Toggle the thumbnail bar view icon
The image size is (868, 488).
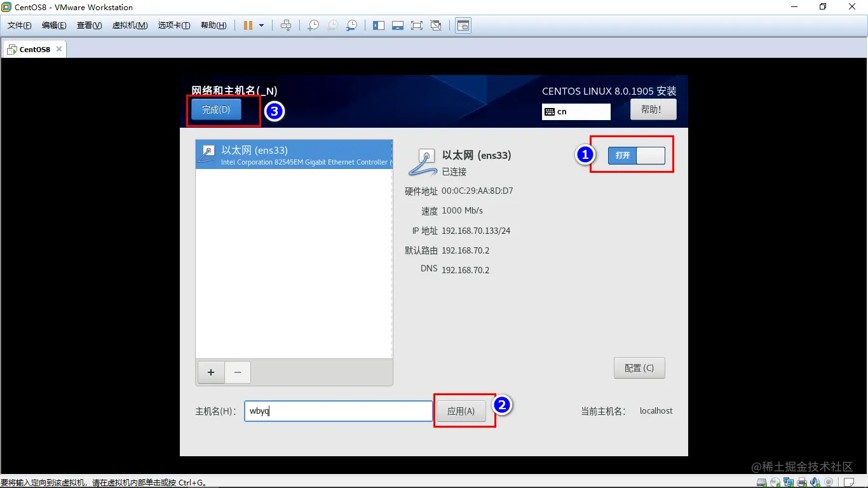click(398, 25)
